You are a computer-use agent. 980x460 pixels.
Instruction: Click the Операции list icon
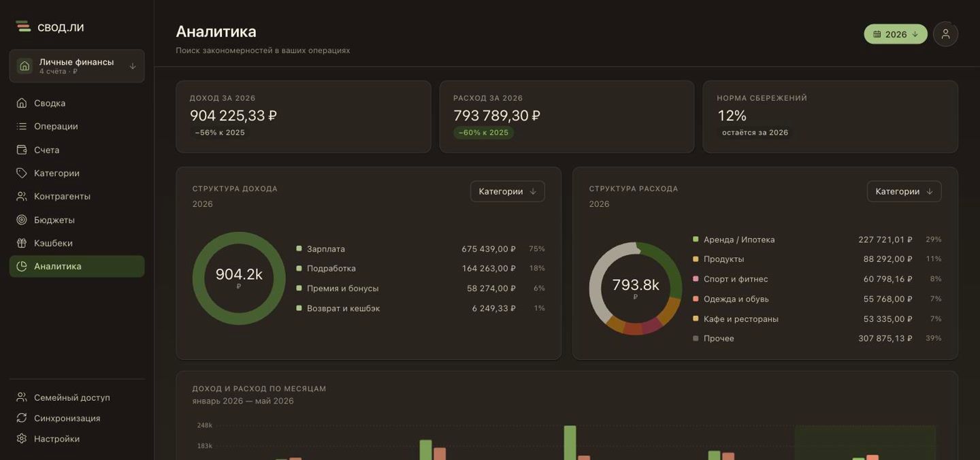point(22,126)
